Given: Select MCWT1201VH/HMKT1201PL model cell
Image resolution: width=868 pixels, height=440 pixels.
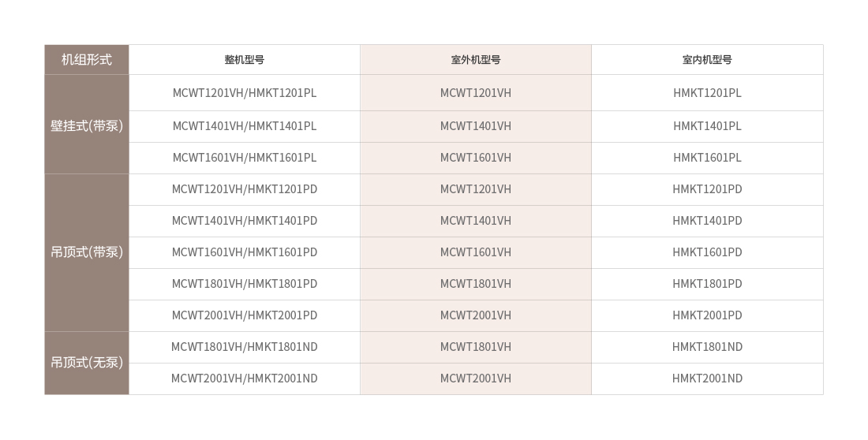Looking at the screenshot, I should 244,93.
